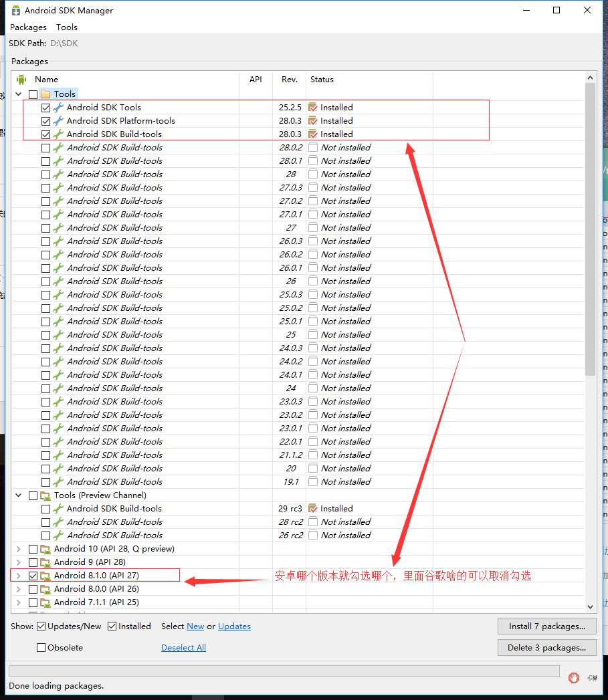Open the Packages menu
The image size is (608, 700).
coord(28,27)
